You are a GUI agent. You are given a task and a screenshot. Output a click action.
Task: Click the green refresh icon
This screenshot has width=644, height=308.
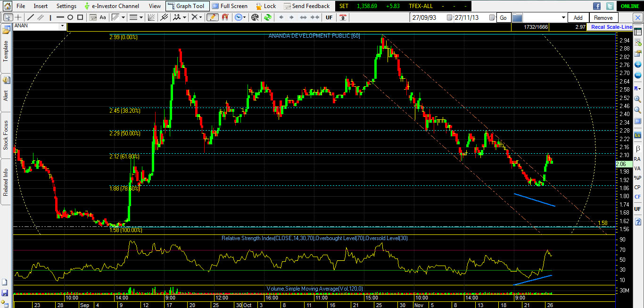267,17
